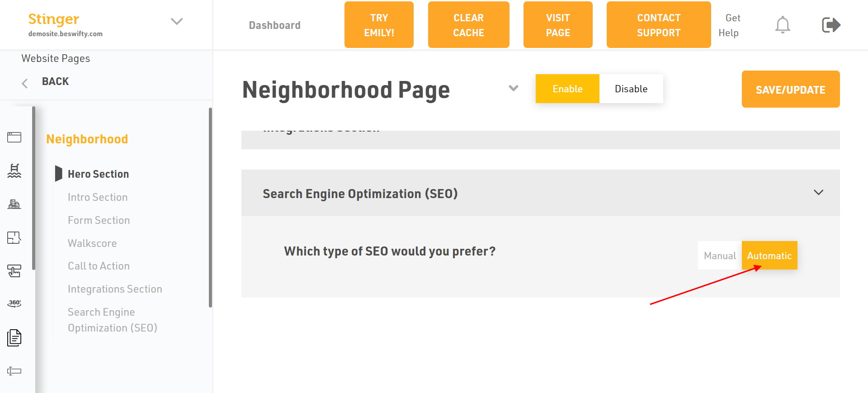The image size is (868, 393).
Task: Expand the Stinger site dropdown
Action: pos(176,21)
